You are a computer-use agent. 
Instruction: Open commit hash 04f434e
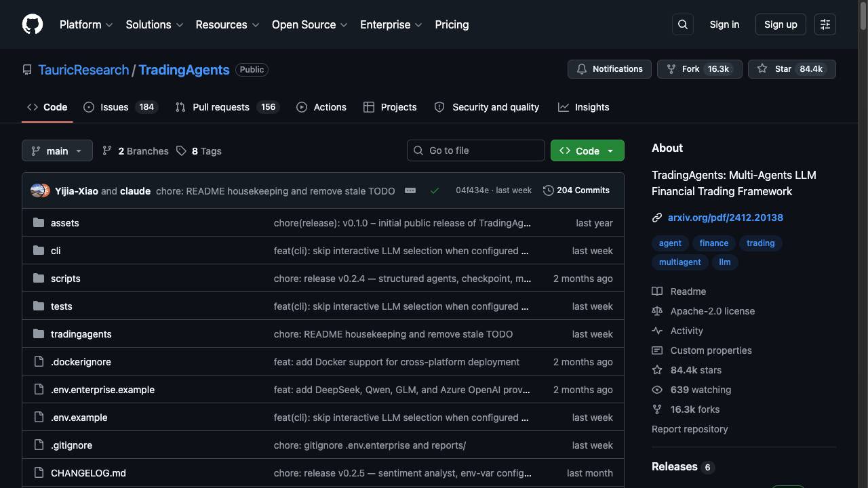click(x=472, y=190)
